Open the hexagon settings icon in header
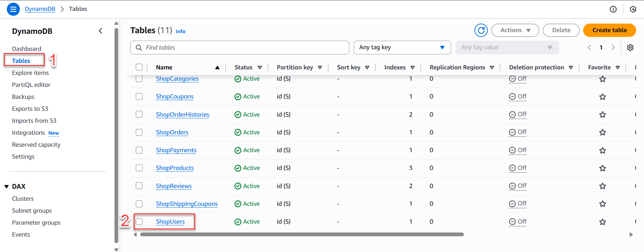Image resolution: width=644 pixels, height=252 pixels. [633, 9]
